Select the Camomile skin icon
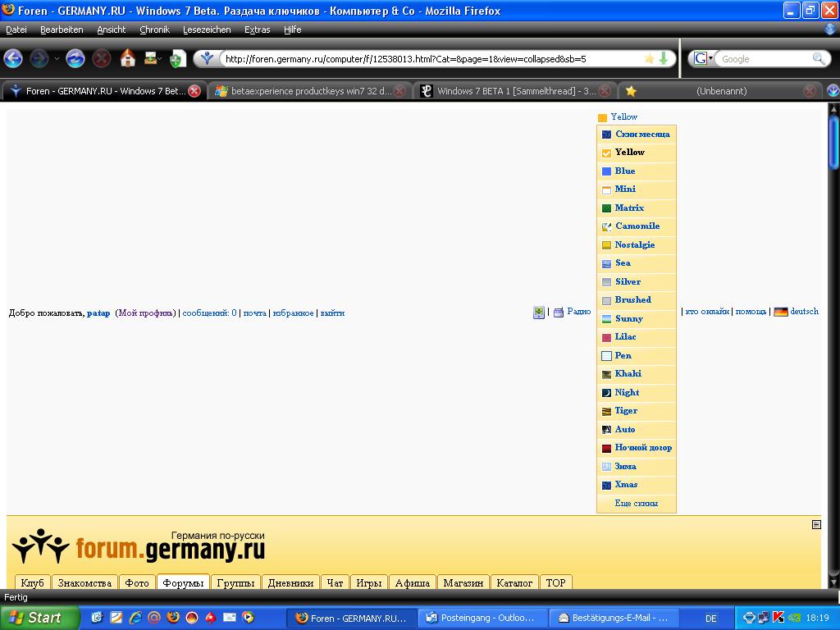 [606, 226]
